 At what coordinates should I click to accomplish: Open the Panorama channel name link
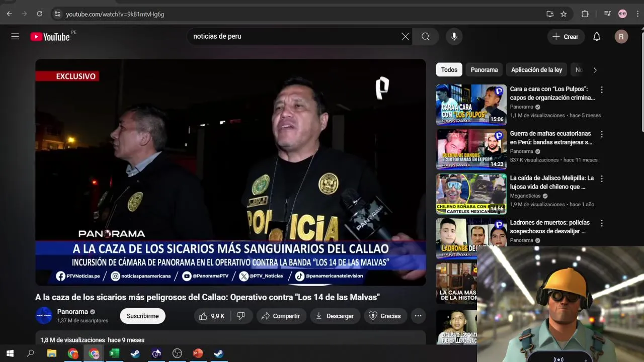click(72, 312)
